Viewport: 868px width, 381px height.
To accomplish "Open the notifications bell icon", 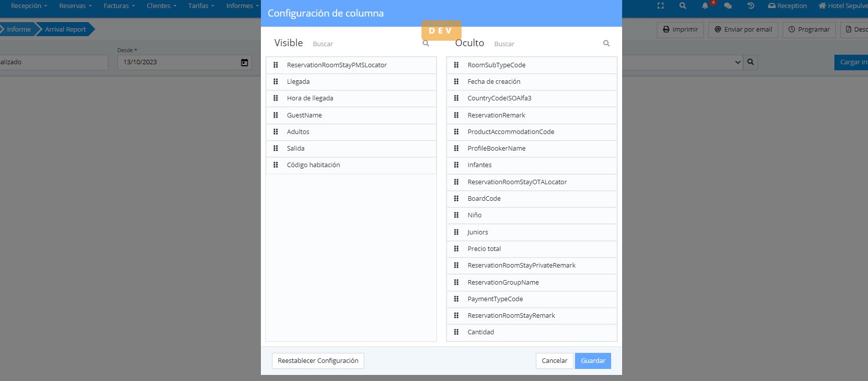I will click(705, 6).
